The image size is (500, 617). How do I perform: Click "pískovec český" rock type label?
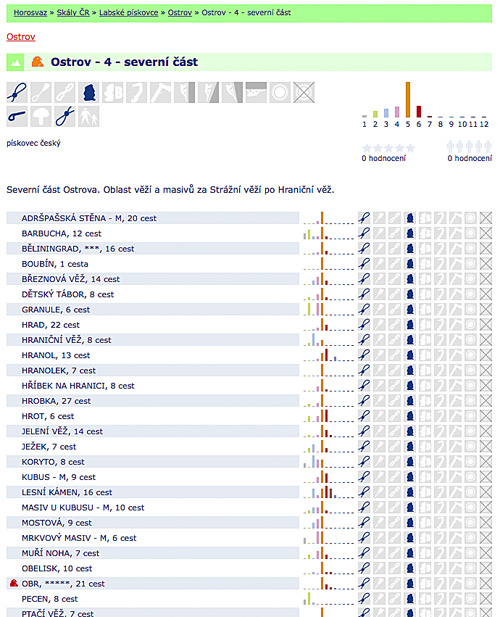33,143
